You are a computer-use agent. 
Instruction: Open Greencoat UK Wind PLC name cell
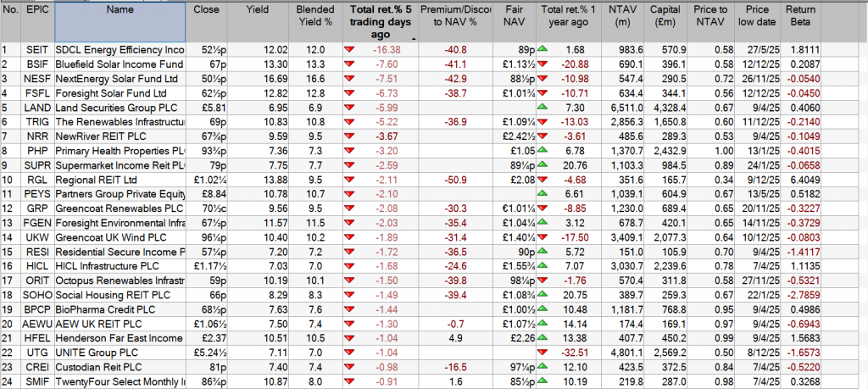point(120,238)
